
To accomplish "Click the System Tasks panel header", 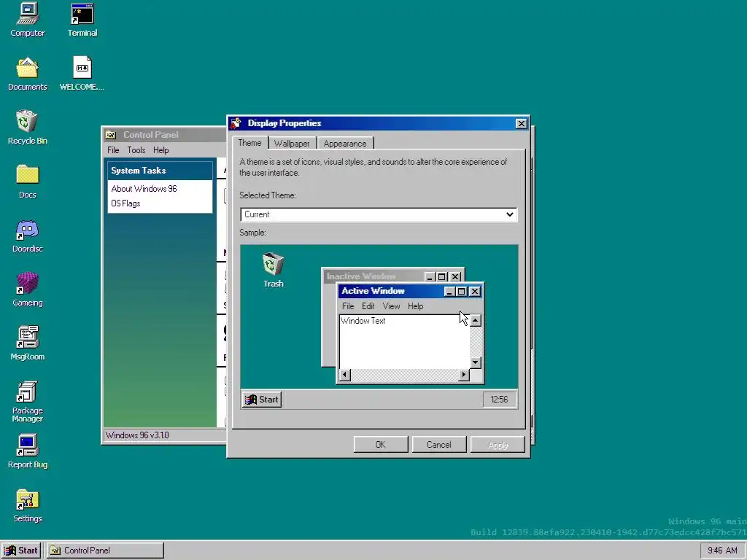I will coord(160,171).
